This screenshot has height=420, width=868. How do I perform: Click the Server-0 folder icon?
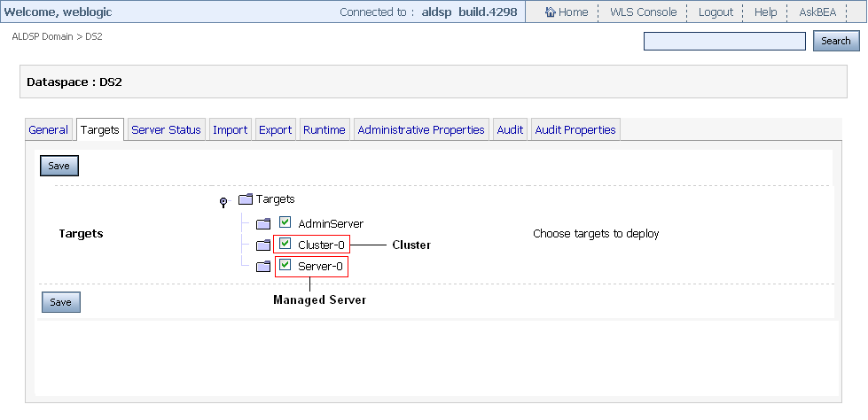click(263, 267)
